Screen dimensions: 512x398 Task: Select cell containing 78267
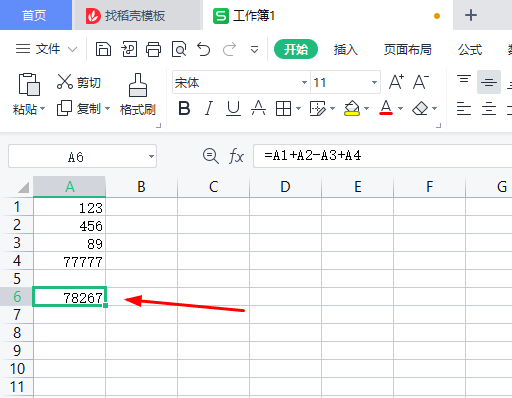pos(70,297)
